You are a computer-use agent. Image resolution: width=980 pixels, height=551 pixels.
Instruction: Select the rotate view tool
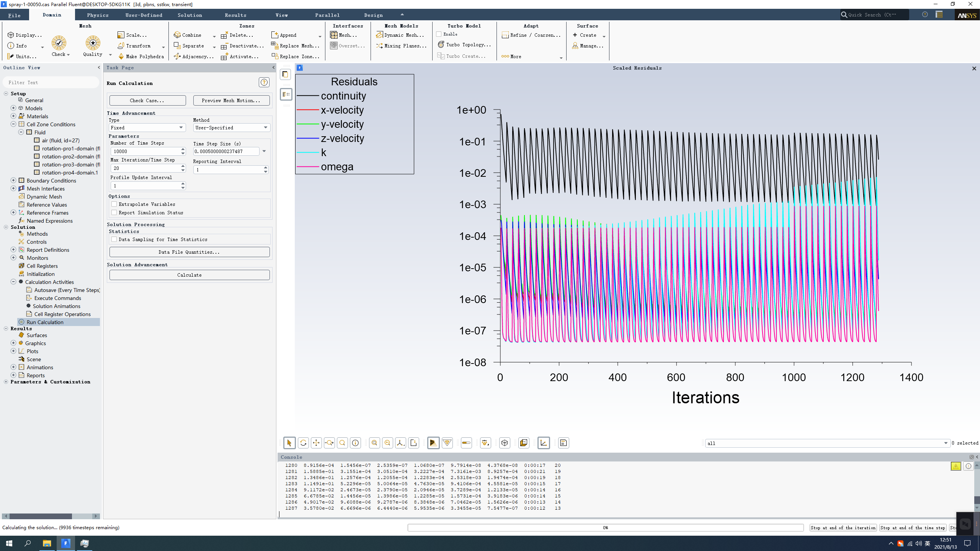click(303, 443)
